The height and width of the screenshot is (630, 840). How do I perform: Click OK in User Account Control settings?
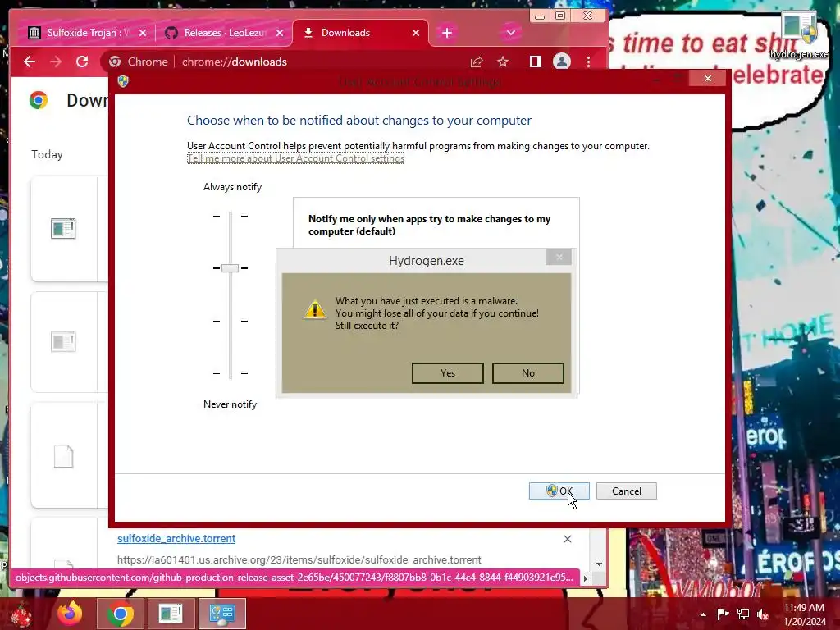[559, 491]
